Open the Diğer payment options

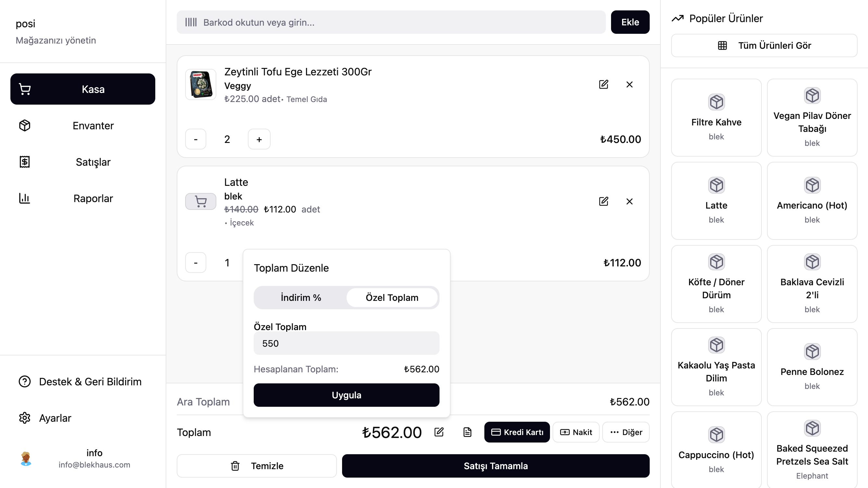click(x=626, y=432)
